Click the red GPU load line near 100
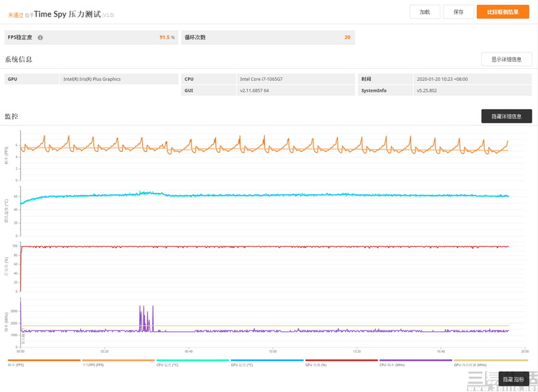This screenshot has height=392, width=538. 264,247
